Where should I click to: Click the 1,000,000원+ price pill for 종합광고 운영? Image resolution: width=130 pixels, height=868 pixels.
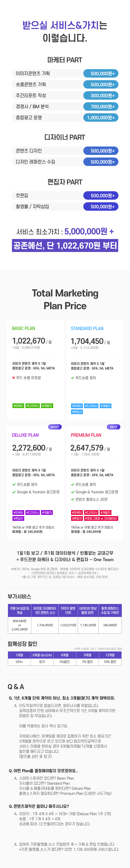point(101,118)
